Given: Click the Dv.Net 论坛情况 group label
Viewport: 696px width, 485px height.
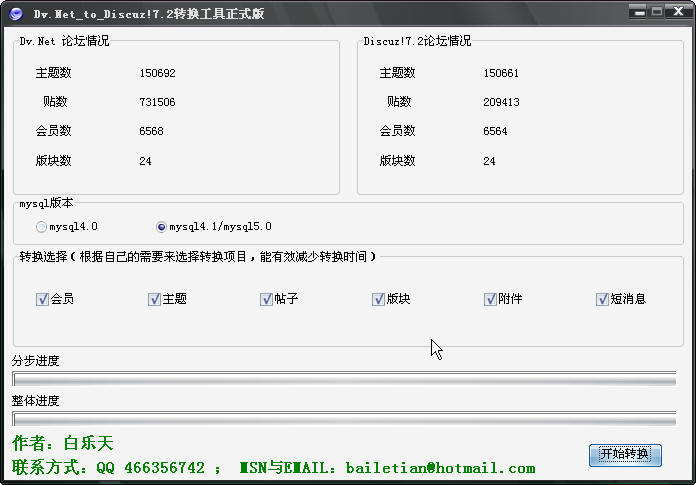Looking at the screenshot, I should click(x=64, y=41).
